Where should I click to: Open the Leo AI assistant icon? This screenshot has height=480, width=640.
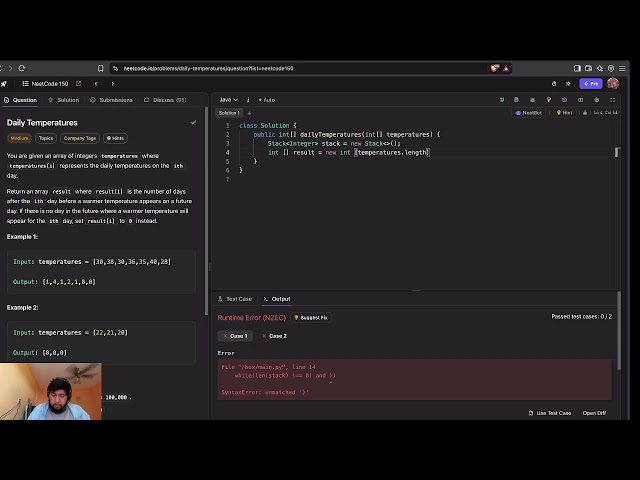pos(600,68)
